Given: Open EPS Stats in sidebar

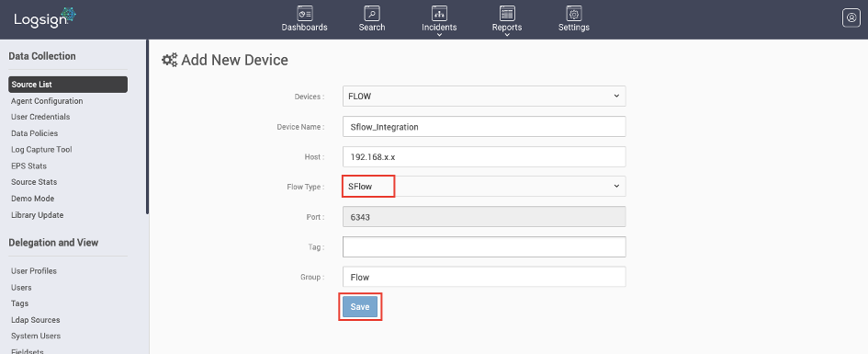Looking at the screenshot, I should coord(28,166).
